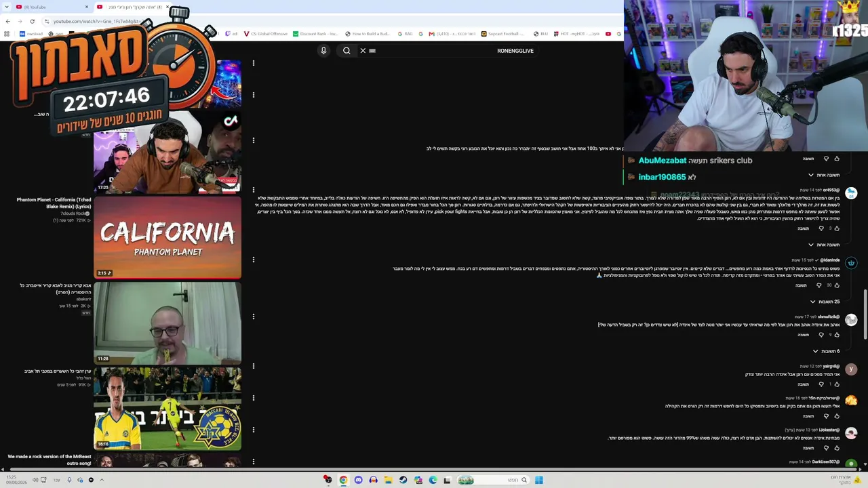Expand the 25 replies under @idaninde's comment
The height and width of the screenshot is (488, 868).
tap(825, 302)
